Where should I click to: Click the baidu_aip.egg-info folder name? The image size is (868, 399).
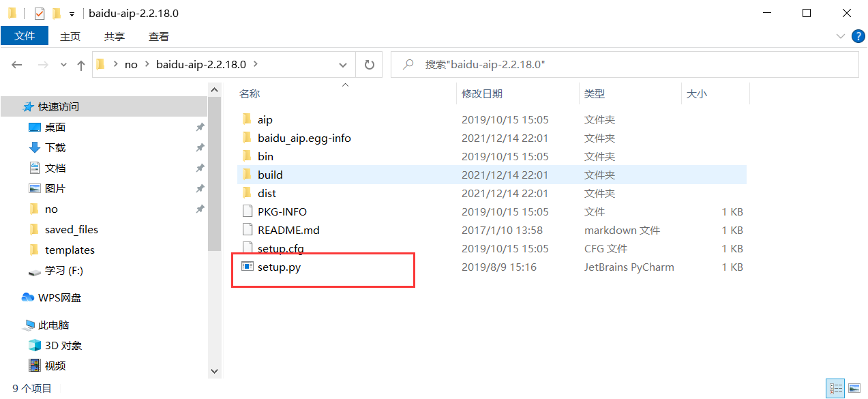(304, 138)
